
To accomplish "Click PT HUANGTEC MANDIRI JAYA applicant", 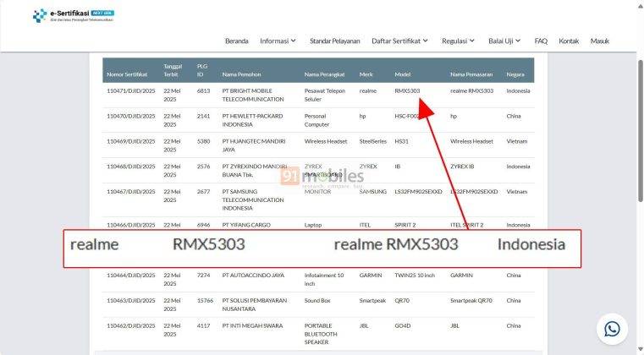I will pyautogui.click(x=254, y=145).
